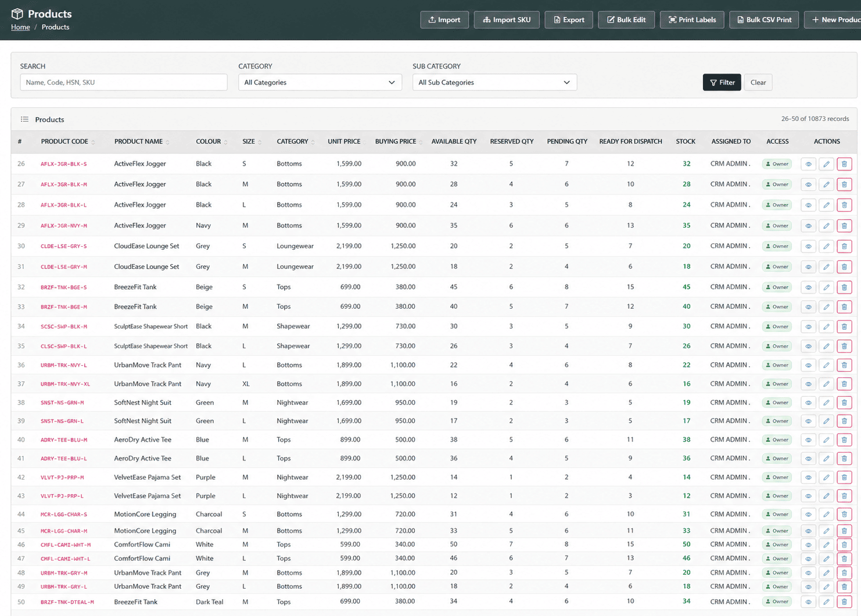Open the Category dropdown
Viewport: 861px width, 616px height.
pos(320,82)
